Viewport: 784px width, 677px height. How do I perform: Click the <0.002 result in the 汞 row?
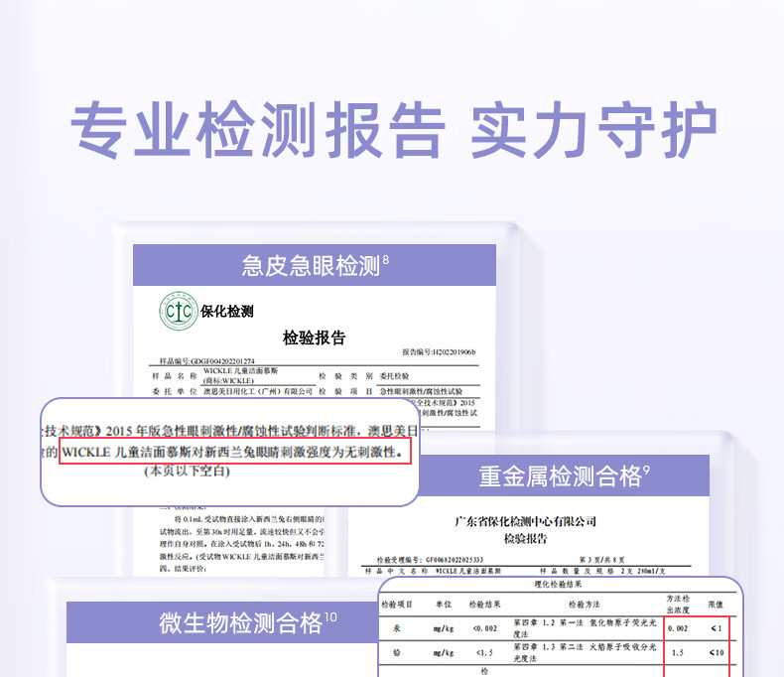coord(484,628)
